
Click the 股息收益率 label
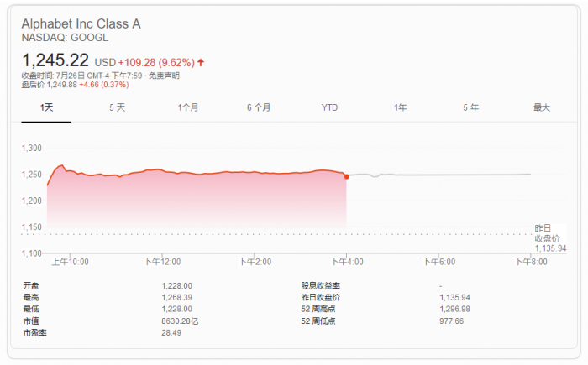(321, 286)
